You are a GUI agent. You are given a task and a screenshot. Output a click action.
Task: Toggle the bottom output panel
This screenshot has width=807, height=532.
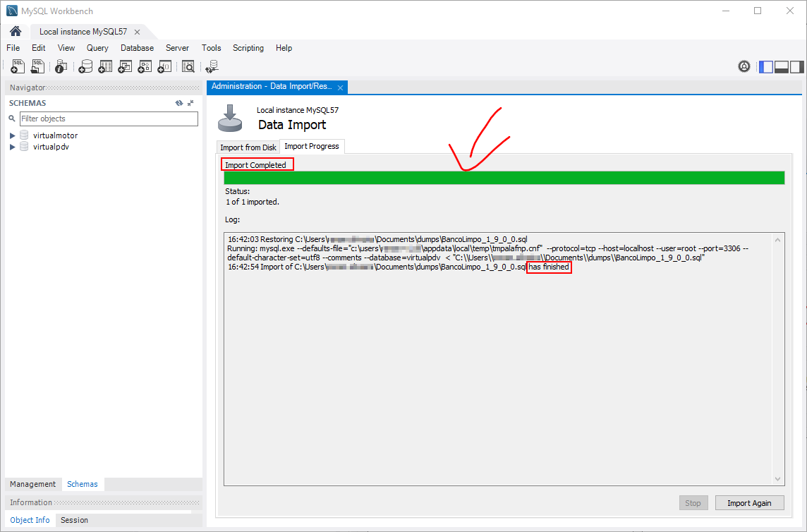click(782, 66)
